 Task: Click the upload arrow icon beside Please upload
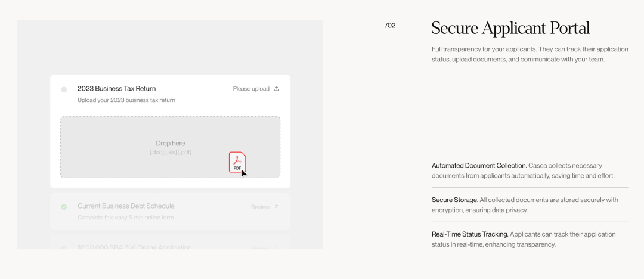point(277,89)
